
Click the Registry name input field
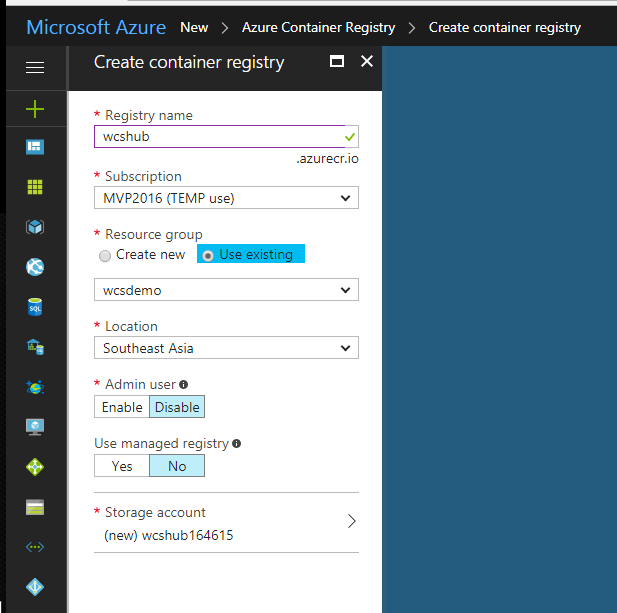[218, 137]
